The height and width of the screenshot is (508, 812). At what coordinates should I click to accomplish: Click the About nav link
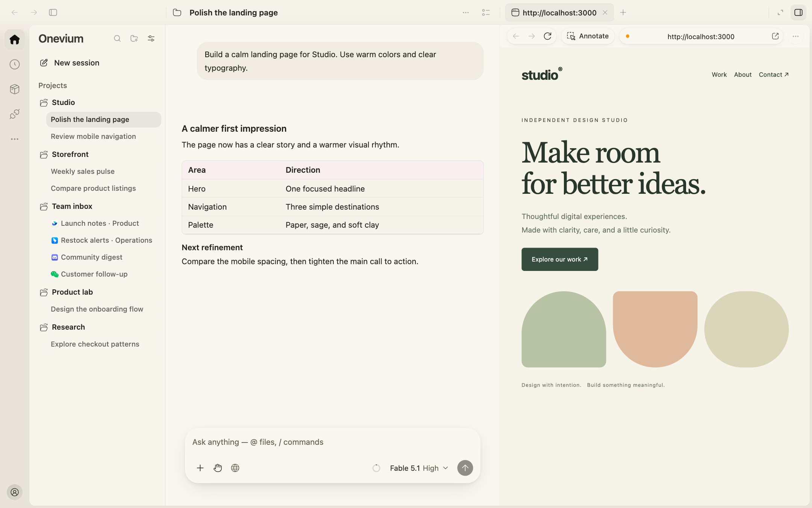pyautogui.click(x=743, y=75)
